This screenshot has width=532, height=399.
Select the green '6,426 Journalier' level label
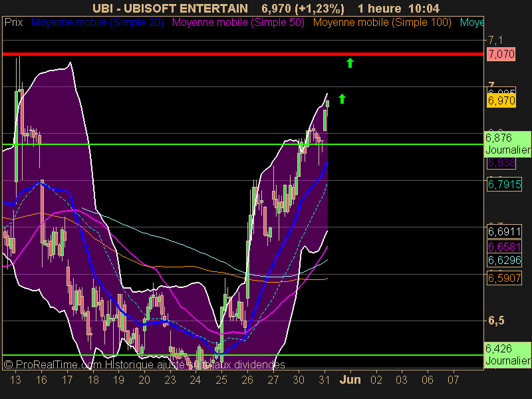click(508, 354)
